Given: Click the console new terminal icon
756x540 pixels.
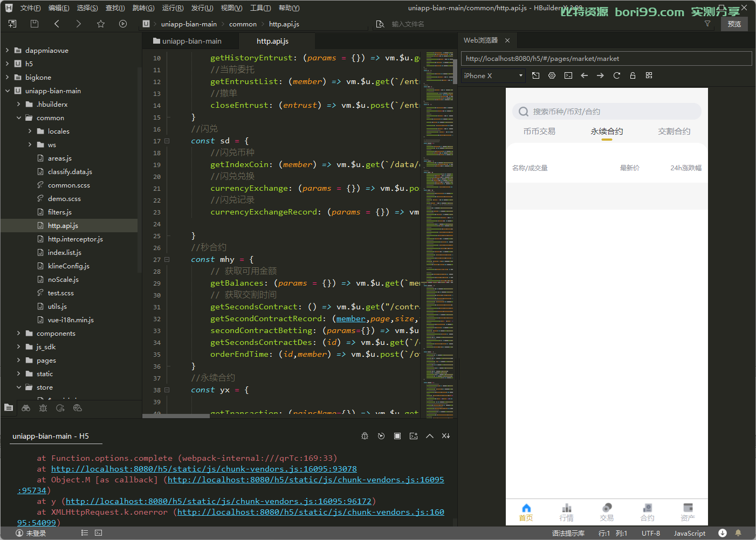Looking at the screenshot, I should click(x=414, y=436).
